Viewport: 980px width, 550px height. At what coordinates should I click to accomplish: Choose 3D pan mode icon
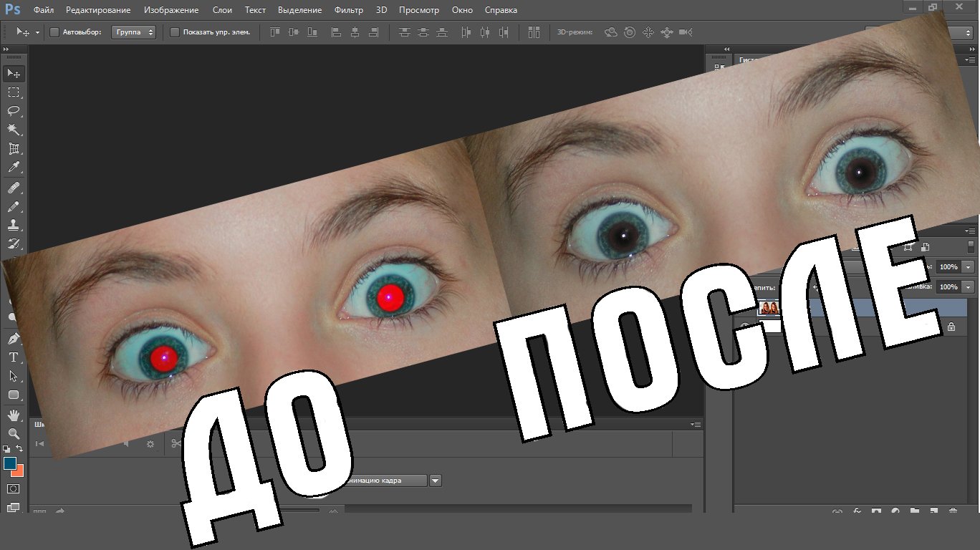click(x=648, y=32)
